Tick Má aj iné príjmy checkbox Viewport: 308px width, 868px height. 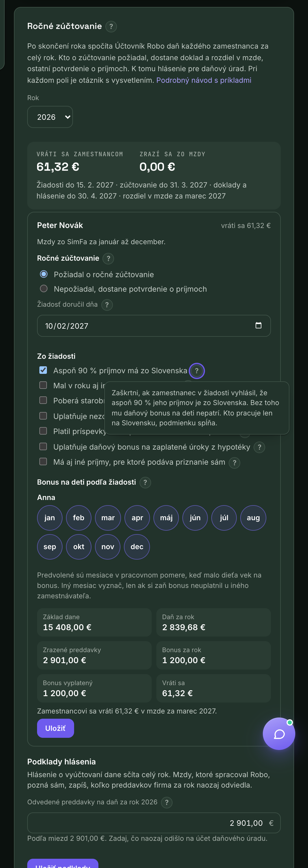click(43, 461)
